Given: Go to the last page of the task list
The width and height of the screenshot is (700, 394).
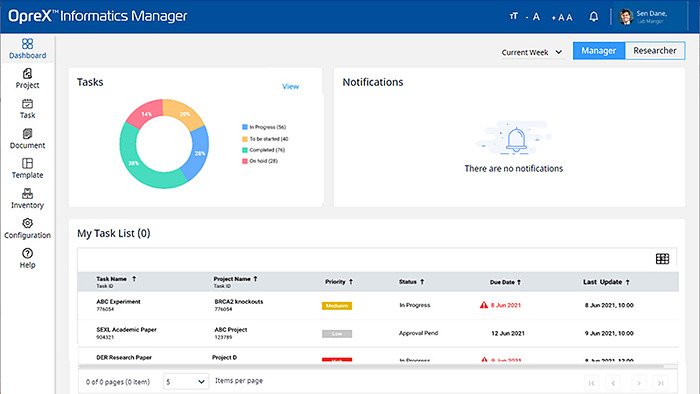Looking at the screenshot, I should pos(660,383).
